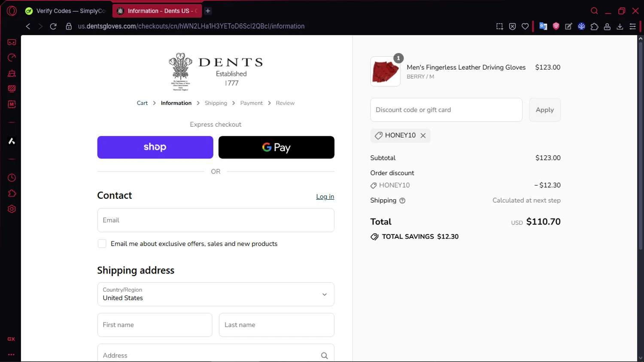Remove the HONEY10 discount code
The image size is (644, 362).
tap(423, 135)
